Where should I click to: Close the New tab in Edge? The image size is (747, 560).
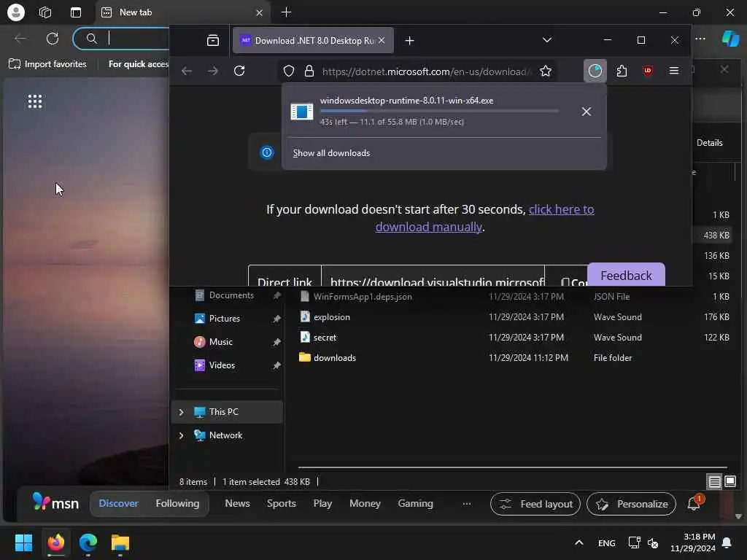259,13
